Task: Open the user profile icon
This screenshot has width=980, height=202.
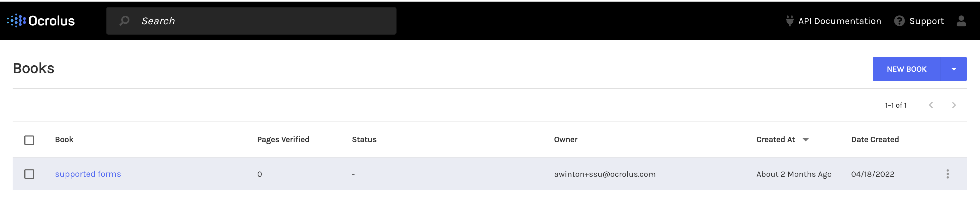Action: pos(961,21)
